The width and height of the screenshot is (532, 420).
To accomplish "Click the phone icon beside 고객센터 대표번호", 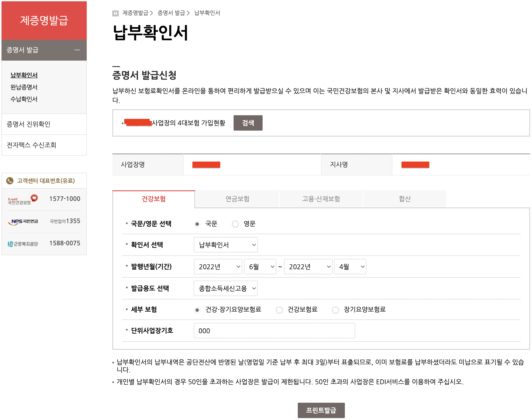I will (x=10, y=181).
